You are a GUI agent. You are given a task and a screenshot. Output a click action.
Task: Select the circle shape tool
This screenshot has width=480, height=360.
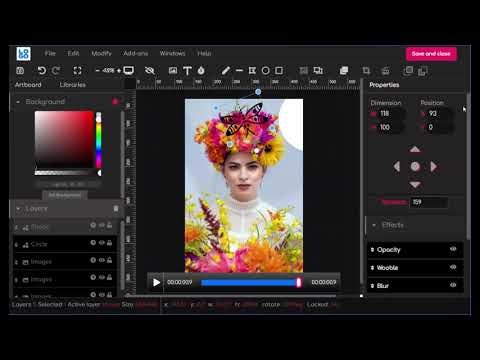pyautogui.click(x=266, y=70)
